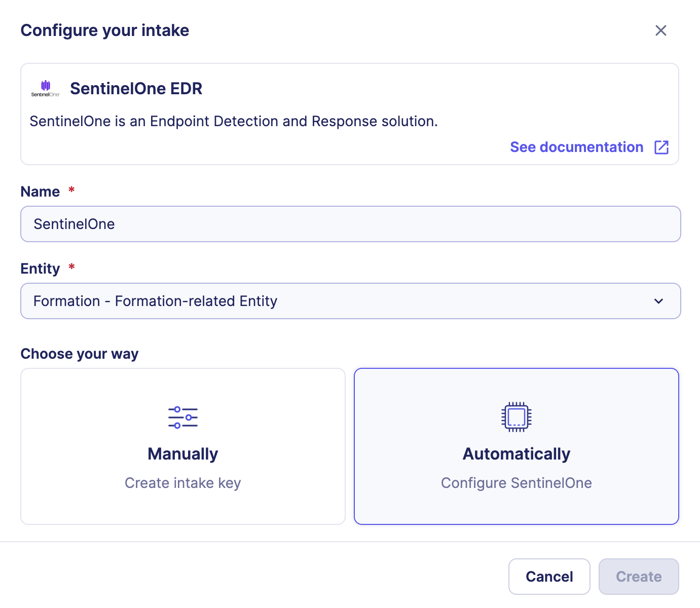Click the SentinelOne logo icon
Screen dimensions: 700x608
click(46, 88)
